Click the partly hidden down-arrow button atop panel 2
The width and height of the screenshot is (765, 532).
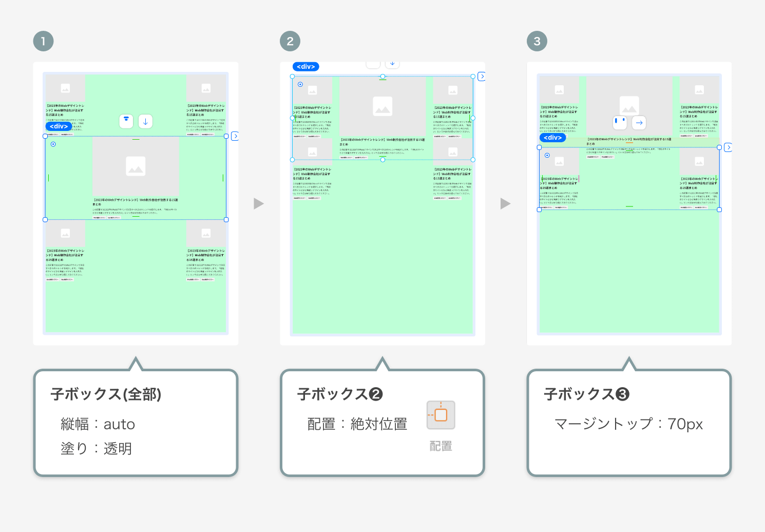[x=392, y=64]
